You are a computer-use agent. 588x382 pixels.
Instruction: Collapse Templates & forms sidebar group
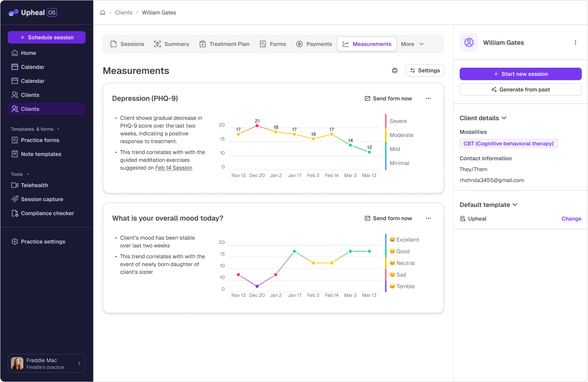35,129
